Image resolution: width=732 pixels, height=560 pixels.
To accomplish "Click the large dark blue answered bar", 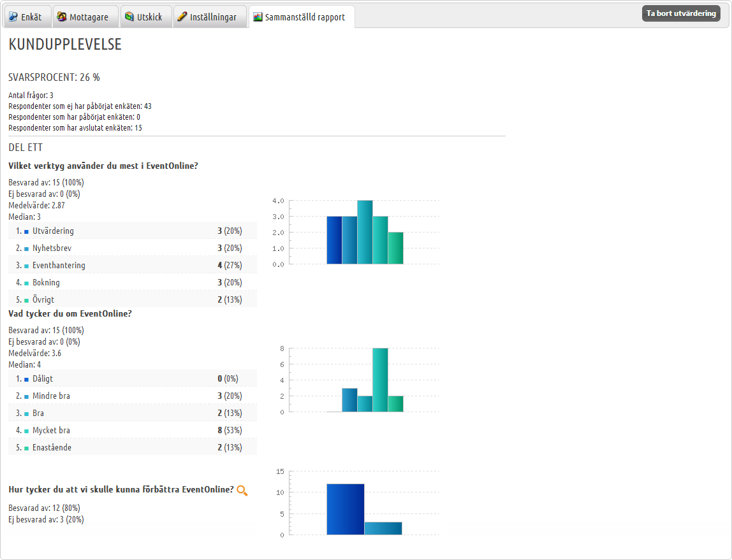I will (x=346, y=509).
